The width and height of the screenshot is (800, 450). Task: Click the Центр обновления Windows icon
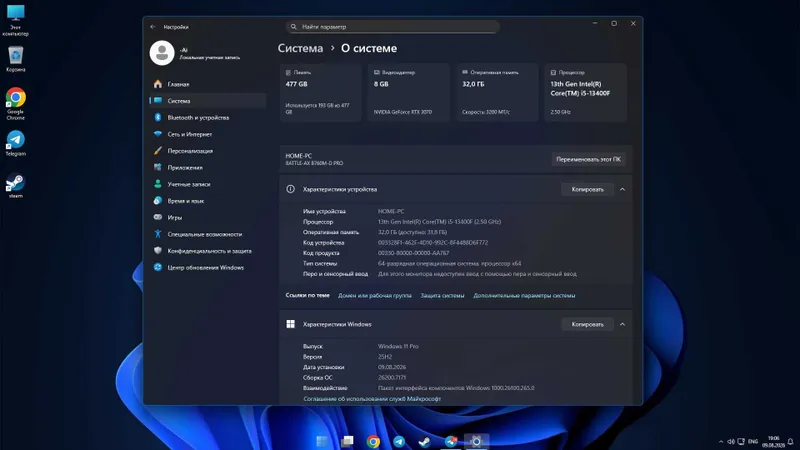click(158, 267)
